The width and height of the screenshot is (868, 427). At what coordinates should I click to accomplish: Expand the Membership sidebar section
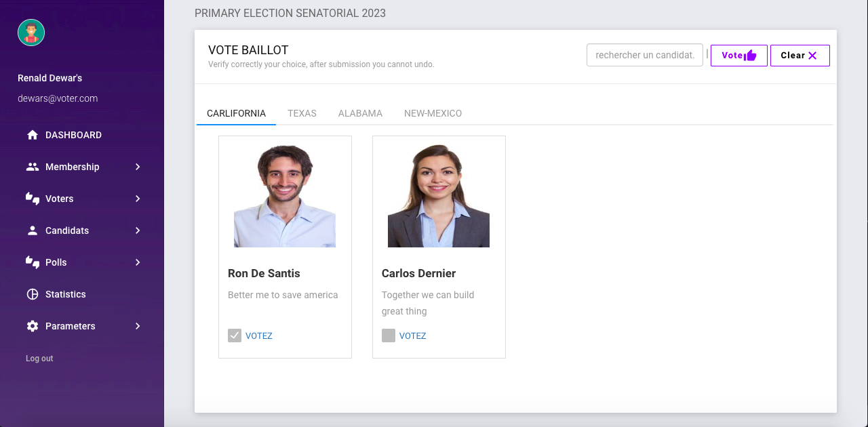coord(138,166)
